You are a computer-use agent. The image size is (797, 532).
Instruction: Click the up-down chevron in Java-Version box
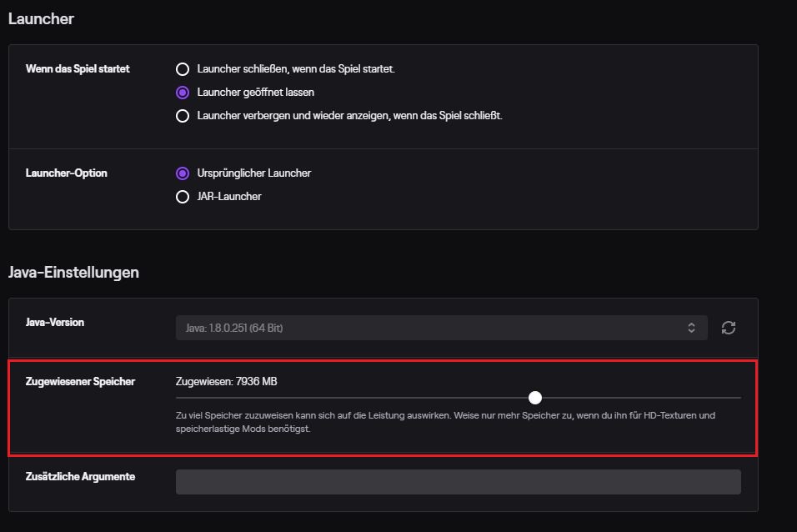point(691,328)
